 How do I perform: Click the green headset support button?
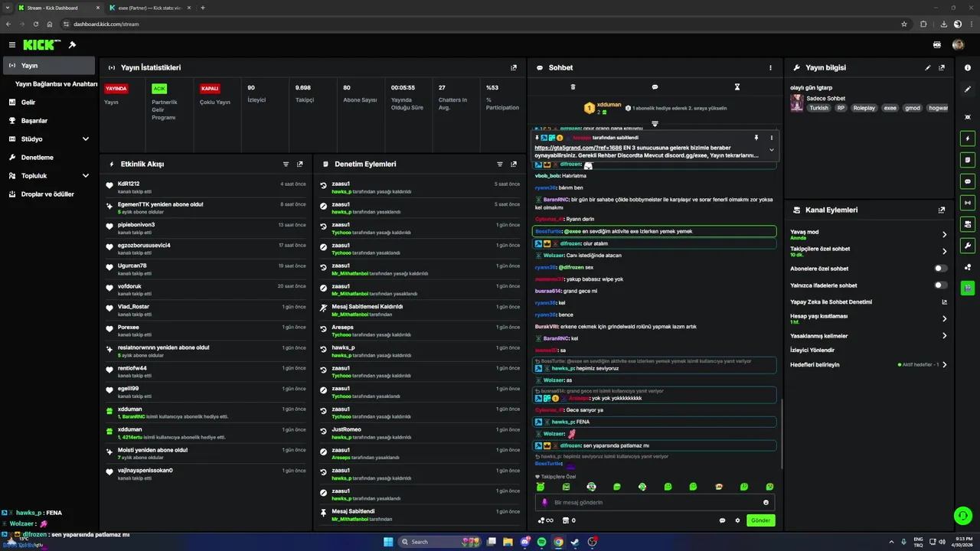[962, 516]
